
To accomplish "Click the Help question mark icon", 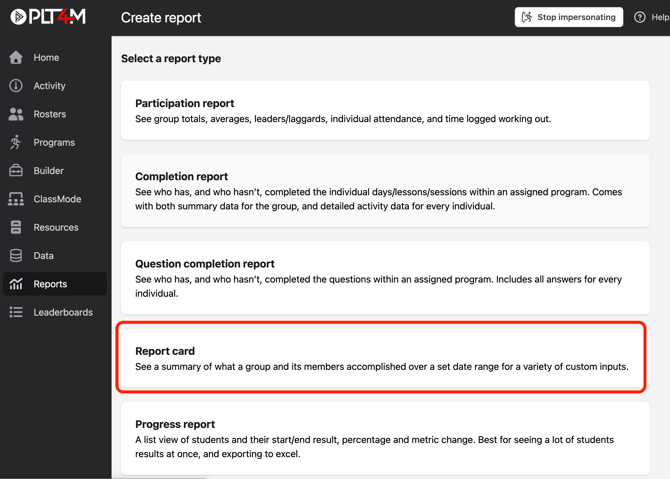I will 639,17.
